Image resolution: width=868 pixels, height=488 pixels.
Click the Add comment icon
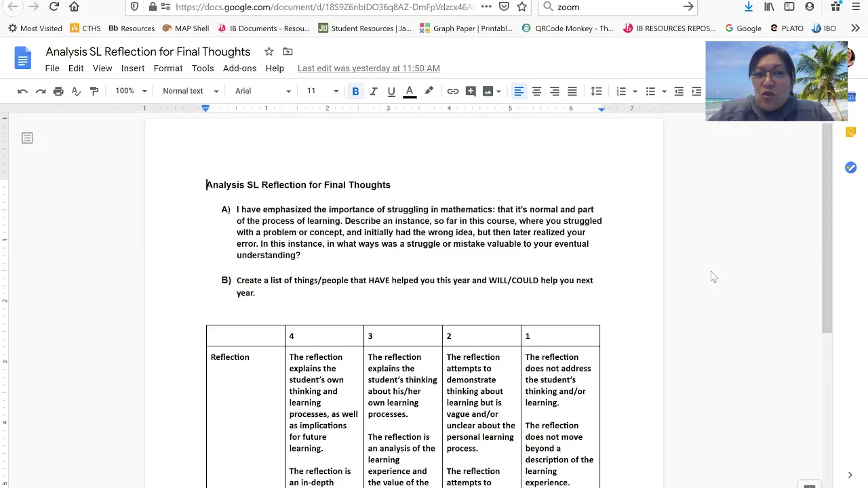[x=471, y=91]
